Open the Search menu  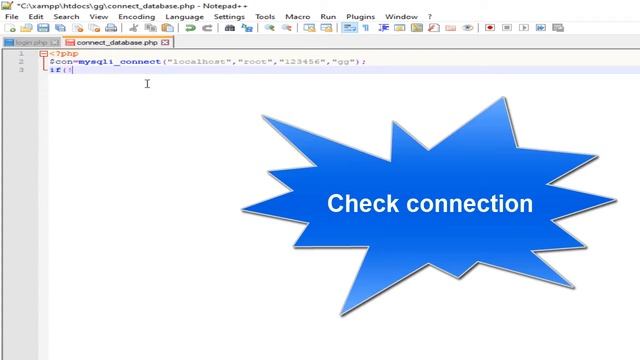pyautogui.click(x=66, y=17)
